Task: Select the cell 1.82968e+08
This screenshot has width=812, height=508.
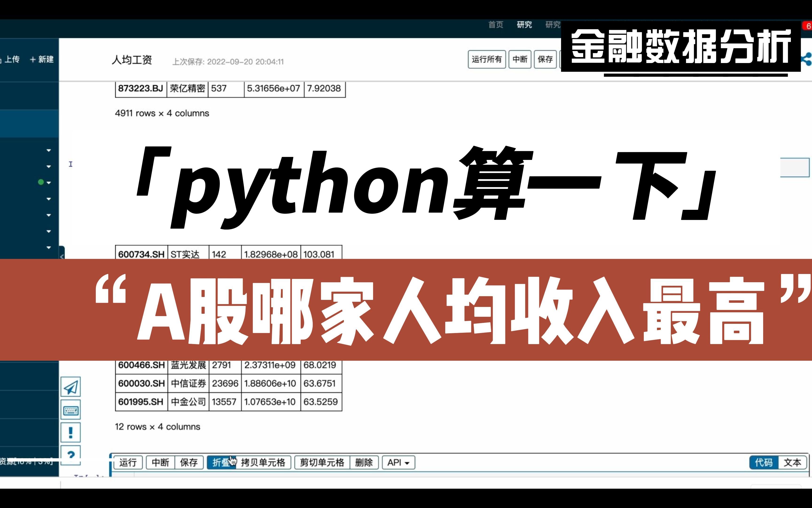Action: 271,253
